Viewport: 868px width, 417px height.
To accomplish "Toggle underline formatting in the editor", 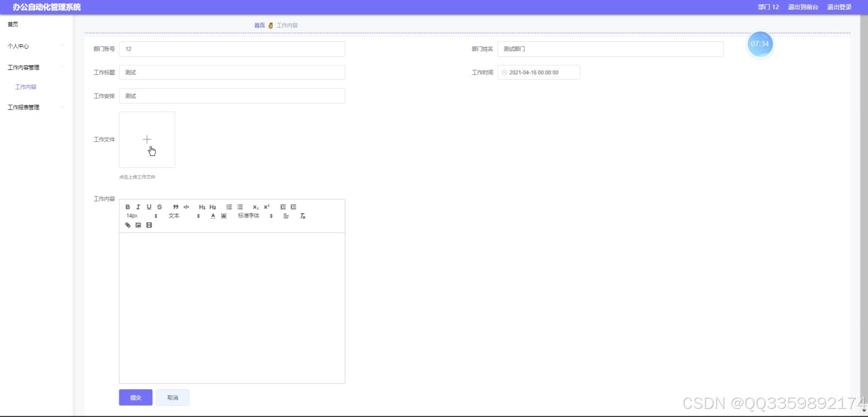I will pyautogui.click(x=149, y=207).
